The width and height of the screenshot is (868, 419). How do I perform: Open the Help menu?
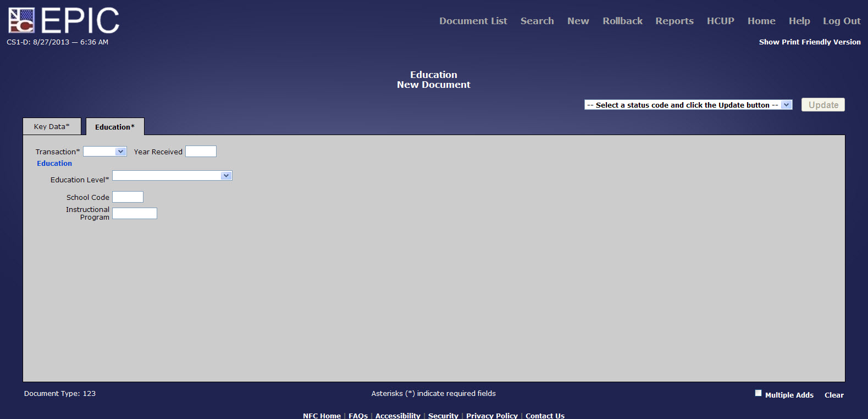(799, 21)
